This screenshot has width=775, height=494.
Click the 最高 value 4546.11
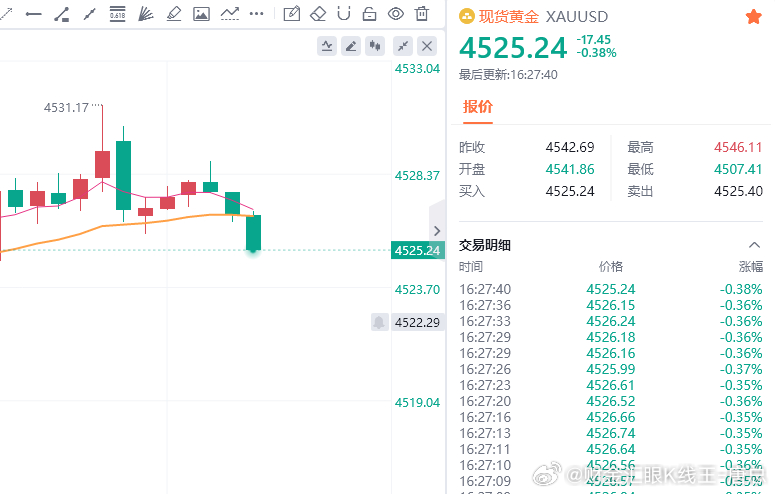coord(738,147)
